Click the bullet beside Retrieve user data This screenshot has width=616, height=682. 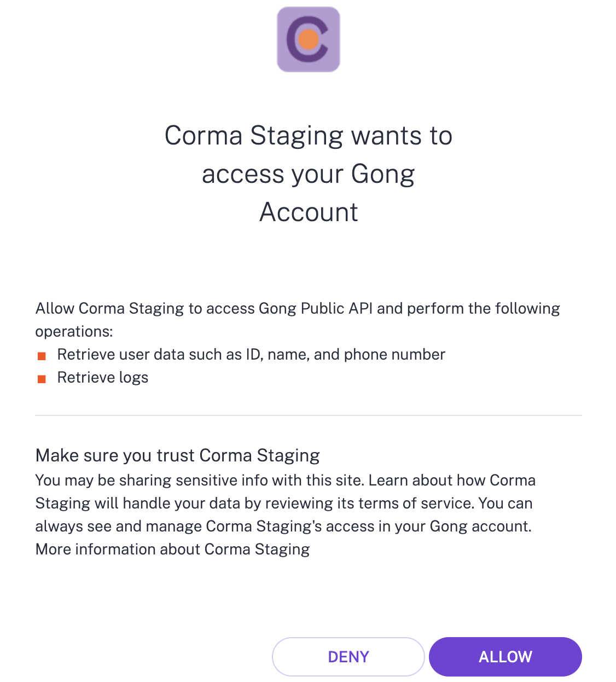[x=42, y=356]
